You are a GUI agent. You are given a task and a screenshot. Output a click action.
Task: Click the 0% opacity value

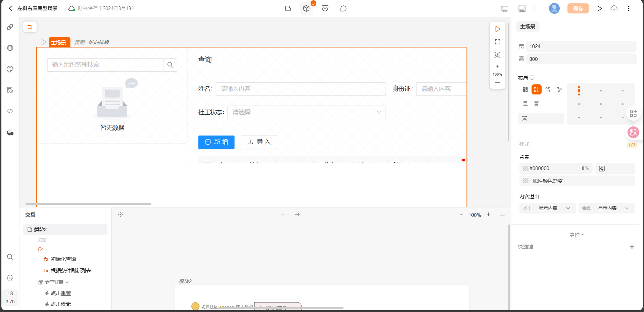(x=585, y=168)
